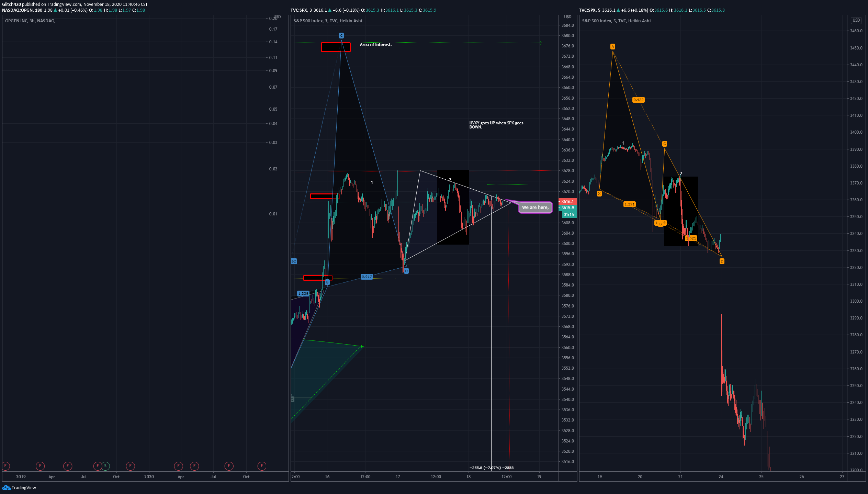
Task: Select the orange X pattern point label
Action: pos(599,193)
